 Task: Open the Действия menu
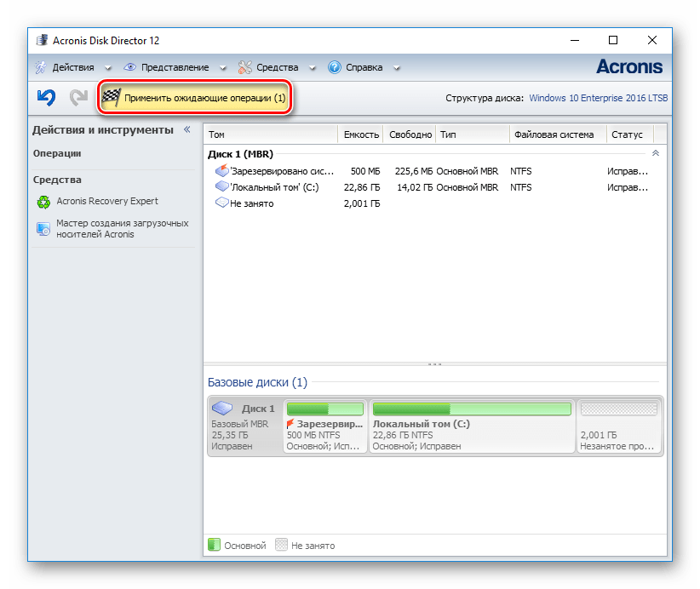[x=72, y=67]
